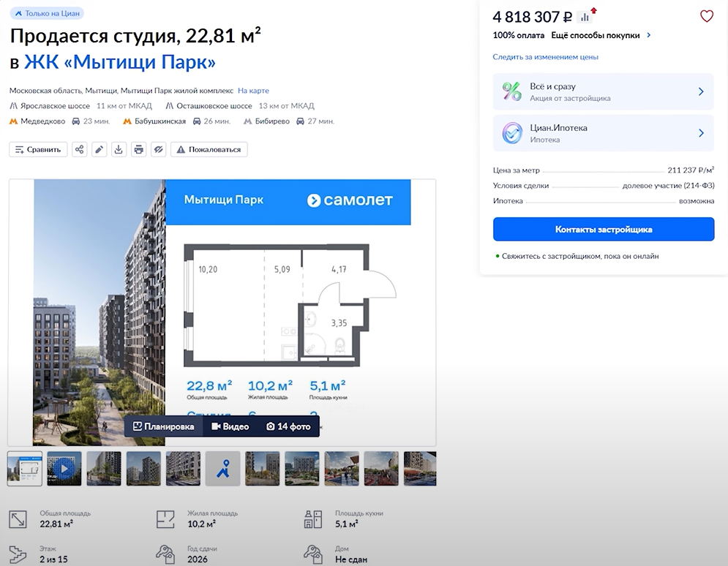Click the heart favorite icon
Image resolution: width=728 pixels, height=566 pixels.
pyautogui.click(x=706, y=16)
